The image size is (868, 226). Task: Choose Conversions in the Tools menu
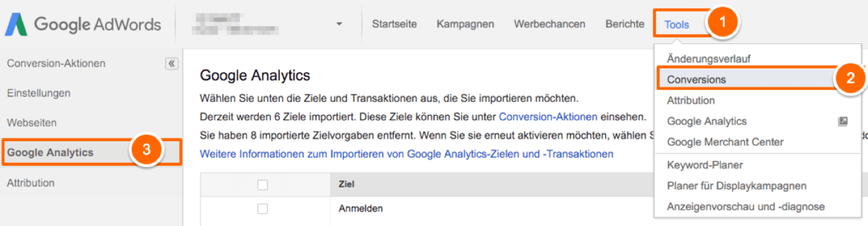697,80
